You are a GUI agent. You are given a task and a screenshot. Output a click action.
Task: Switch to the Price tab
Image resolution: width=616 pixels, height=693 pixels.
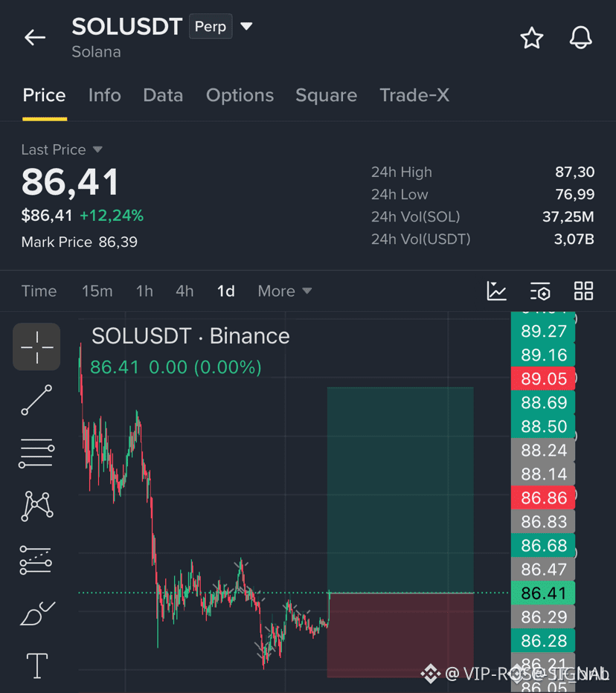tap(44, 95)
